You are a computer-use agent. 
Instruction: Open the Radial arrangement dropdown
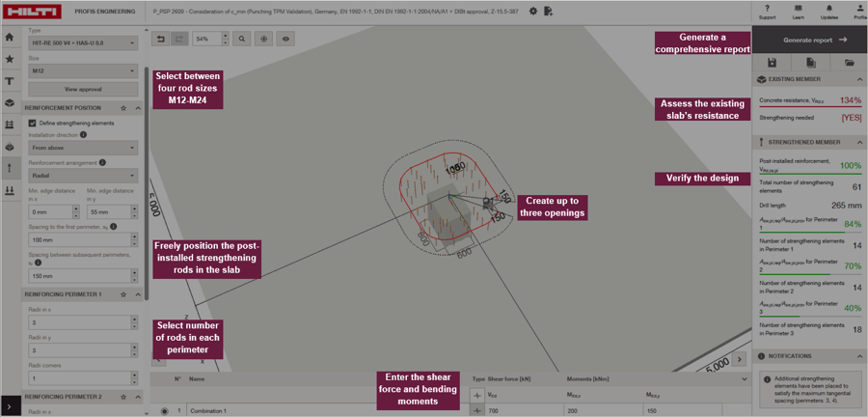(x=83, y=176)
